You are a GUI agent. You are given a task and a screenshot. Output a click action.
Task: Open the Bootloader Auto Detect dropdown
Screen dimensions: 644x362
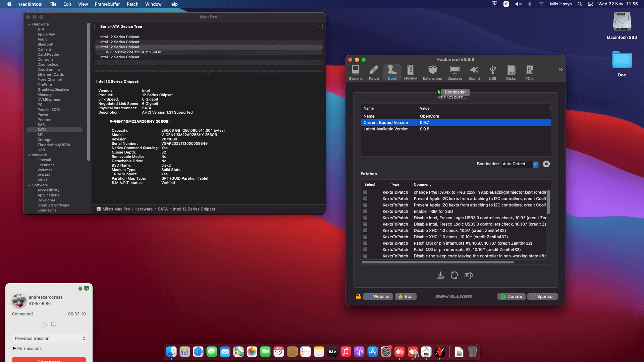point(520,164)
